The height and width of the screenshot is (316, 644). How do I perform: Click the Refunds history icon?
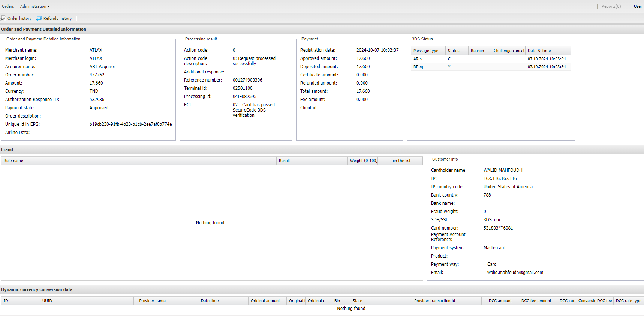pos(39,18)
